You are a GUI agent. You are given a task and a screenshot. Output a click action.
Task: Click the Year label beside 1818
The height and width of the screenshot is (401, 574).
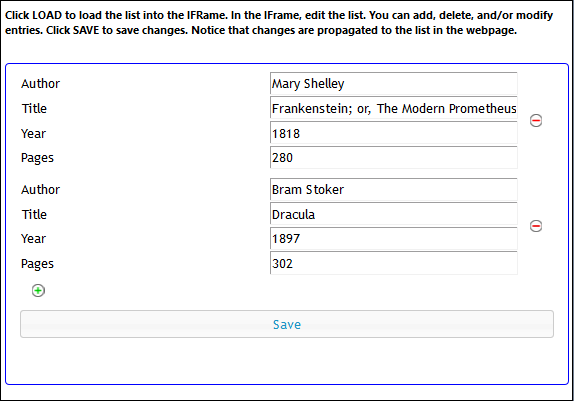coord(33,133)
